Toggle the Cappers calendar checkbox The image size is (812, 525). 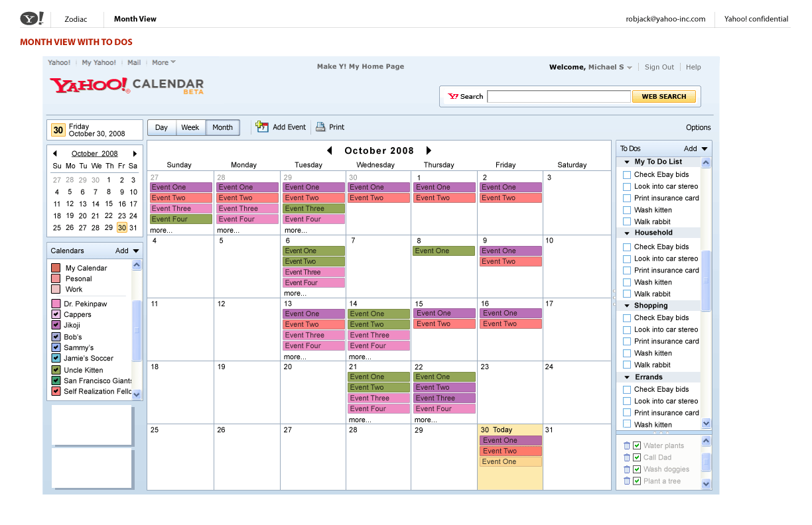coord(56,314)
